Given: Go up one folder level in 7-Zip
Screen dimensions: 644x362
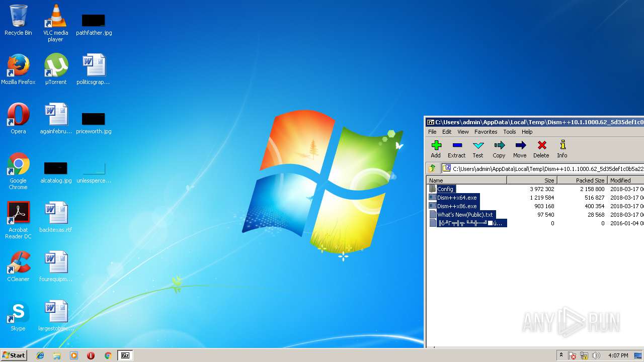Looking at the screenshot, I should point(432,169).
